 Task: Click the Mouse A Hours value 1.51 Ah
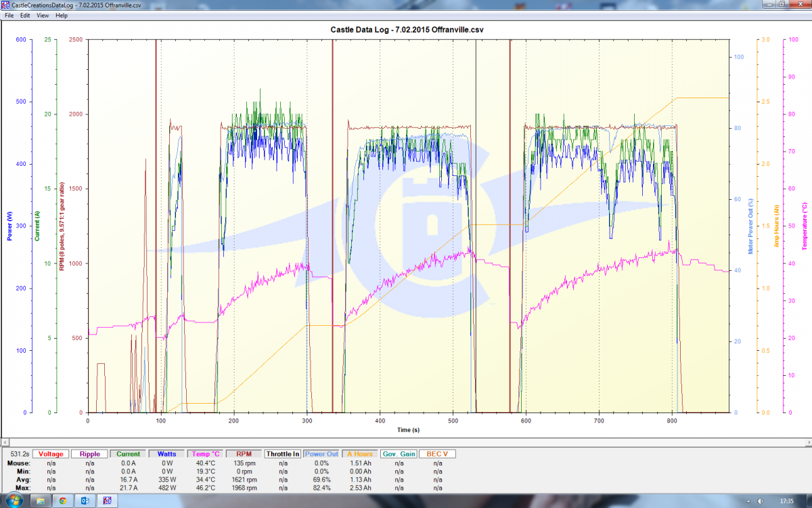point(359,463)
